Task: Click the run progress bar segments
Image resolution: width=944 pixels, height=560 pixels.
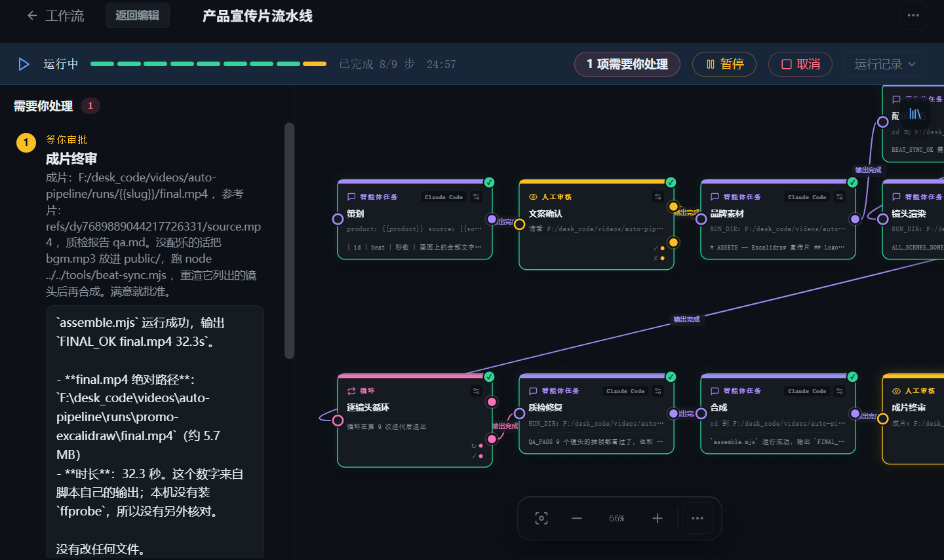Action: click(x=208, y=64)
